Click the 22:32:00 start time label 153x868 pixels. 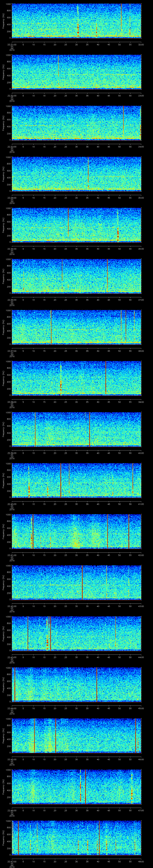pyautogui.click(x=12, y=96)
